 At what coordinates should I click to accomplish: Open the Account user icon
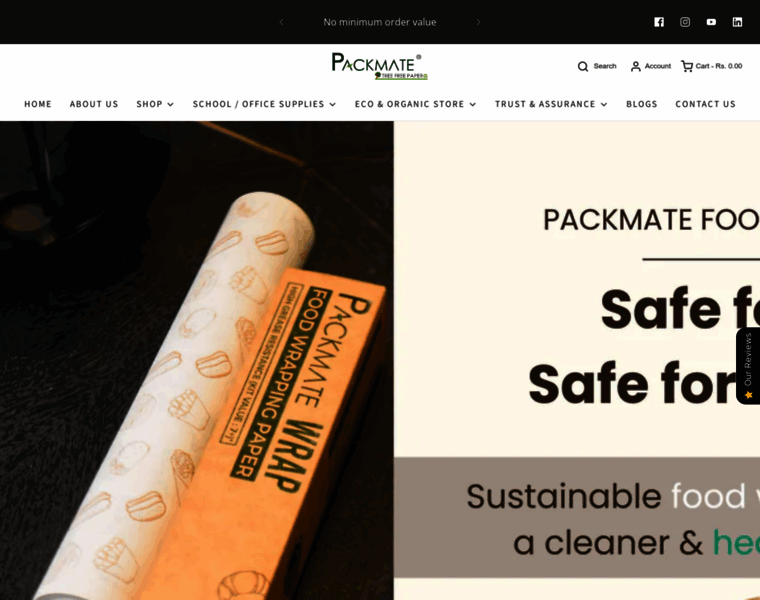pyautogui.click(x=635, y=66)
